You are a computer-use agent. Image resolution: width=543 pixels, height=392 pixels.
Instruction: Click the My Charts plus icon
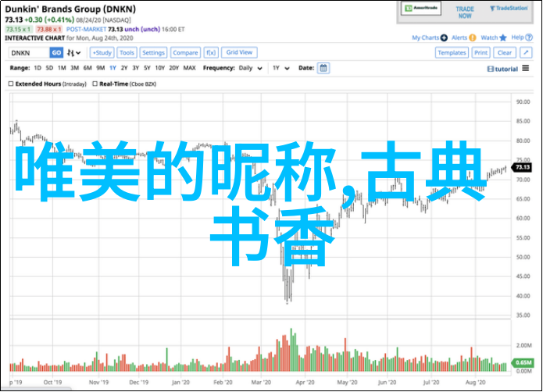[444, 37]
